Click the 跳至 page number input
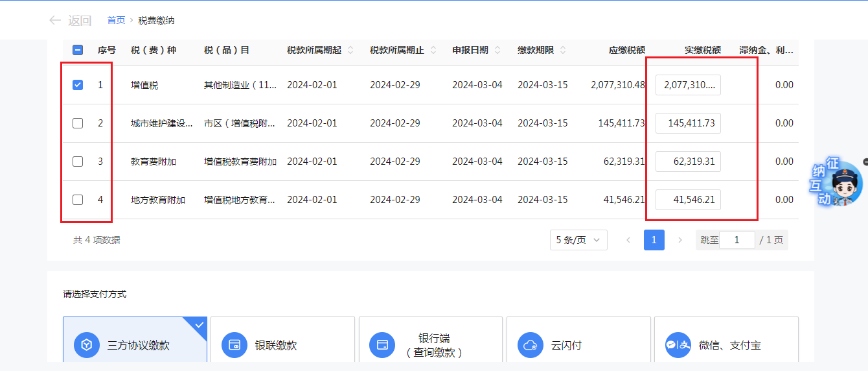The width and height of the screenshot is (868, 371). pyautogui.click(x=737, y=240)
